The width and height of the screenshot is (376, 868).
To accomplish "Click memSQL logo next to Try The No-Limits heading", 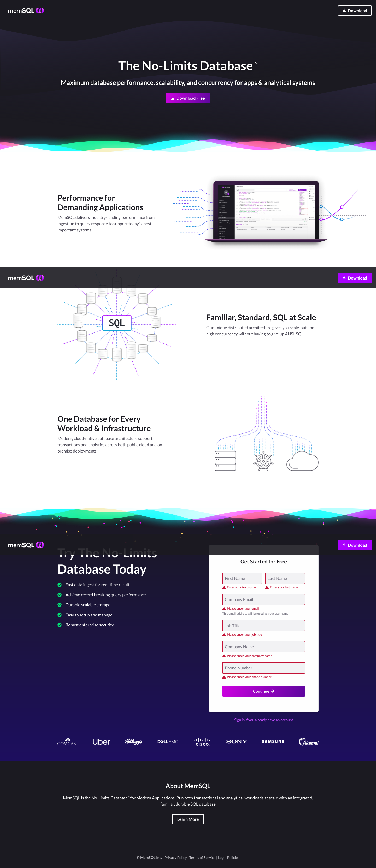I will pos(26,545).
